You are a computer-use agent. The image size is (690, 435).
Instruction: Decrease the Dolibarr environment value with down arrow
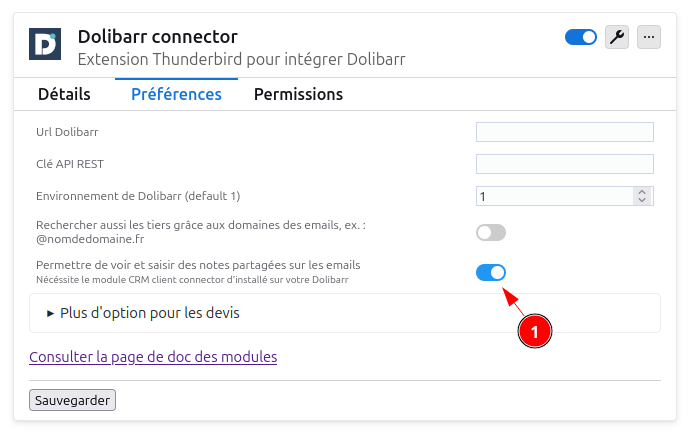642,201
